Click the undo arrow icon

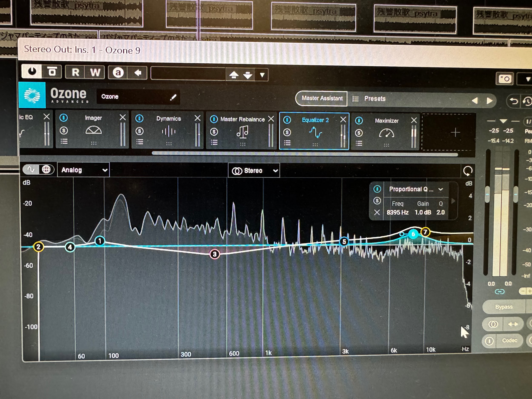pos(513,101)
